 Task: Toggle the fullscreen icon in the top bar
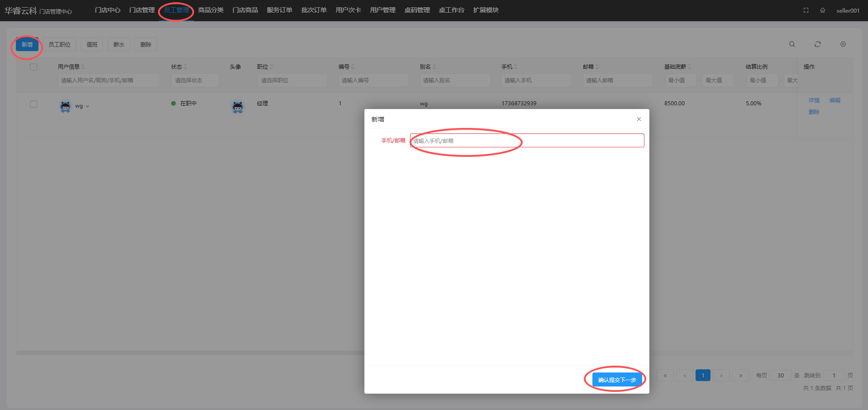[x=806, y=10]
